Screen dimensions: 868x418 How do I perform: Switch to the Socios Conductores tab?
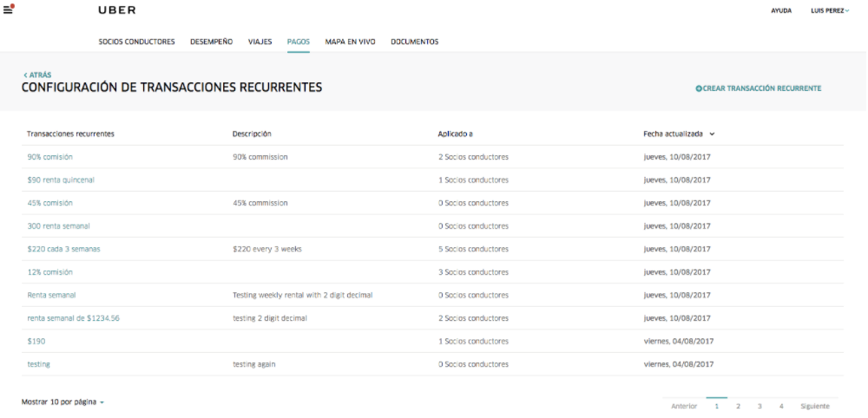[x=137, y=42]
